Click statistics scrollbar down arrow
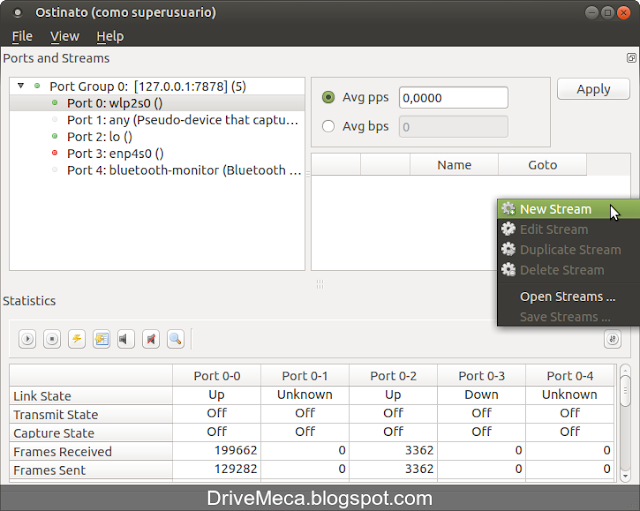The width and height of the screenshot is (640, 511). [x=625, y=476]
